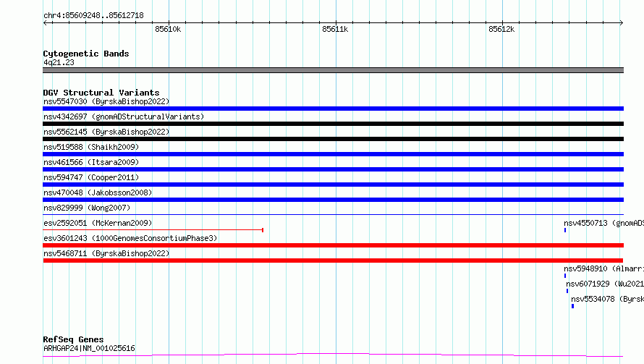Image resolution: width=644 pixels, height=364 pixels.
Task: Select the thin red esv2592051 variant line
Action: 153,229
